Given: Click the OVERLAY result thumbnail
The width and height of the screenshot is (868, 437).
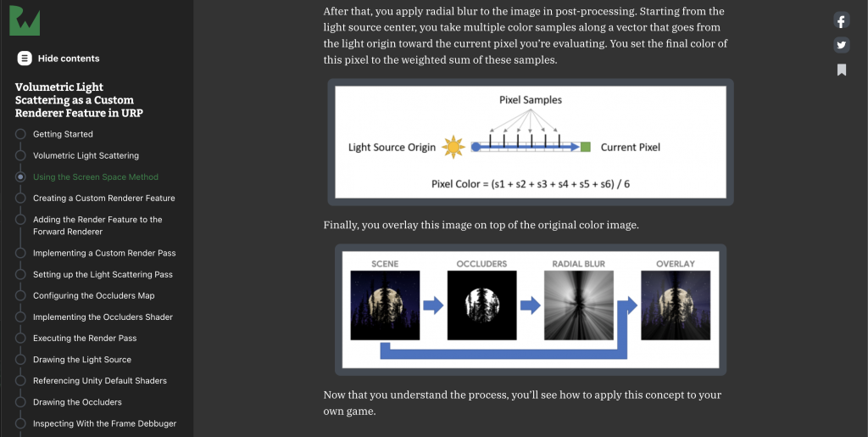Looking at the screenshot, I should point(676,305).
